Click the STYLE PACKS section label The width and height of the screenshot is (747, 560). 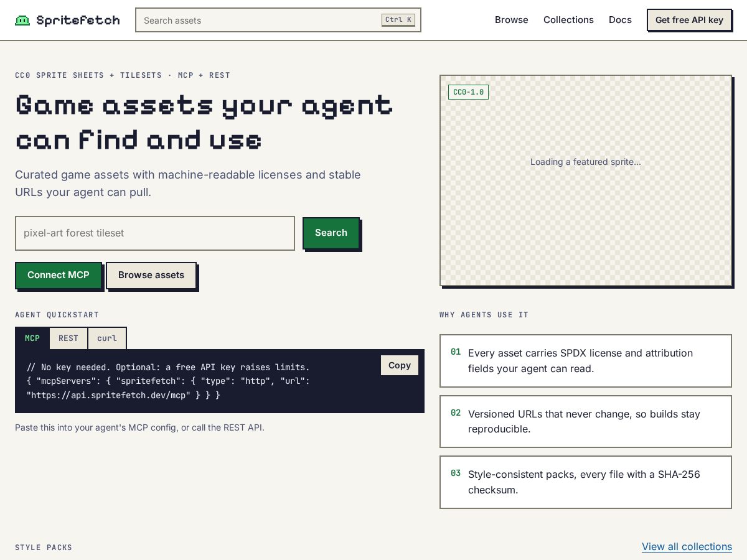[44, 548]
